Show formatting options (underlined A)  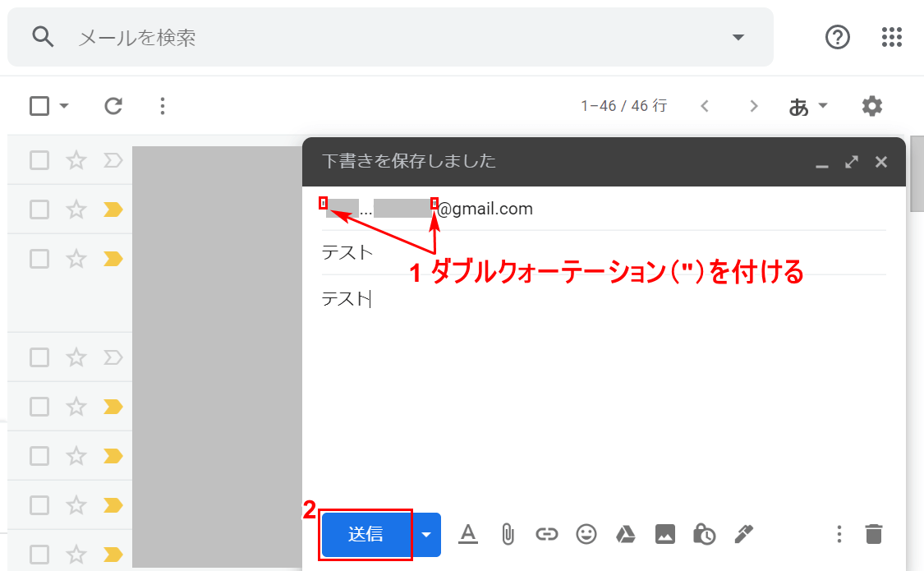coord(468,535)
